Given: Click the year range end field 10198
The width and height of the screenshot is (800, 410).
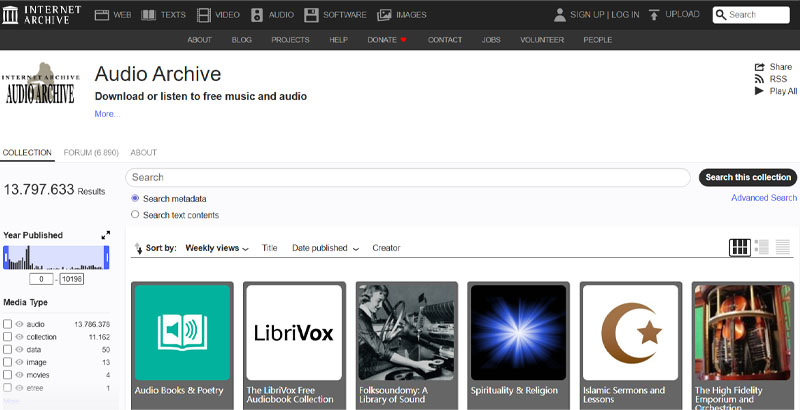Looking at the screenshot, I should (x=71, y=279).
